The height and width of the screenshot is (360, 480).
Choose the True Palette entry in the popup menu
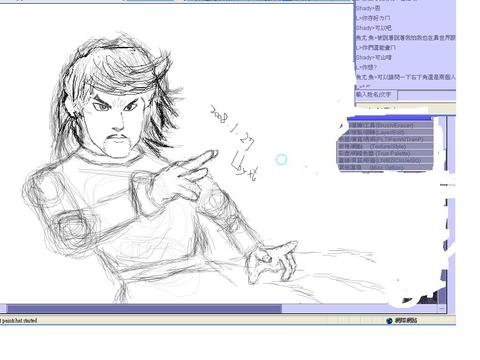point(386,153)
